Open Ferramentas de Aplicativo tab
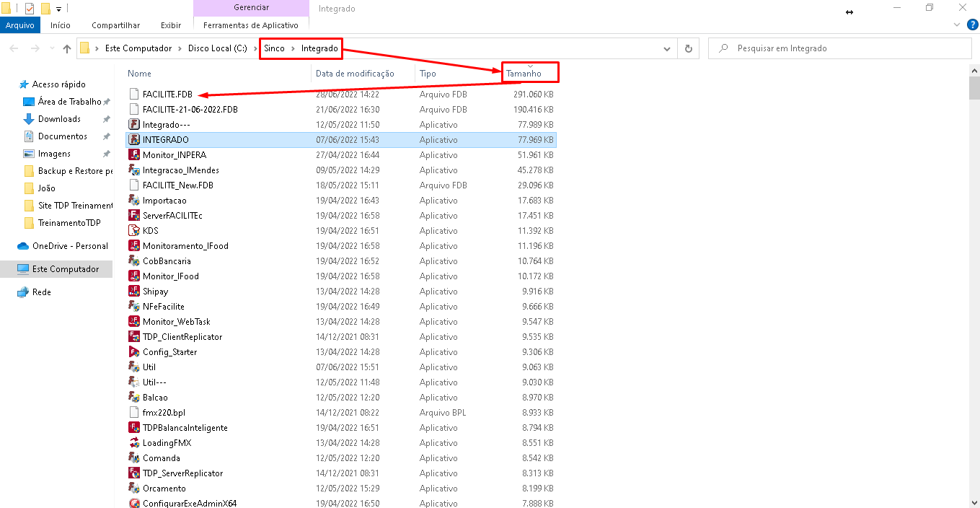This screenshot has width=980, height=508. (251, 25)
